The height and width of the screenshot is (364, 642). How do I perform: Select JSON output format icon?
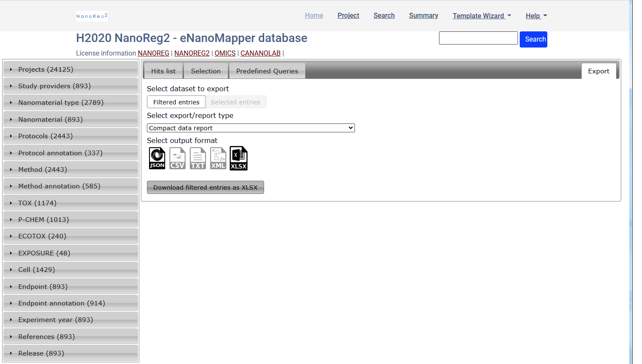pos(157,158)
